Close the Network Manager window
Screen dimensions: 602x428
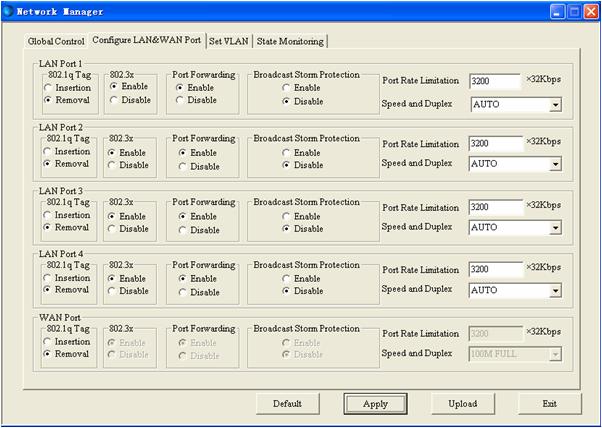point(591,12)
